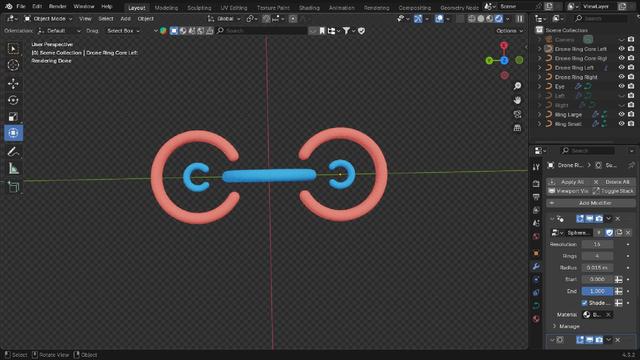Expand Drone Ring Left in outliner

[x=540, y=68]
